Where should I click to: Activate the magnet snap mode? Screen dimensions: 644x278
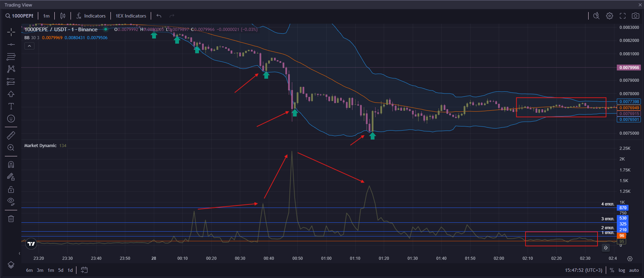click(11, 165)
